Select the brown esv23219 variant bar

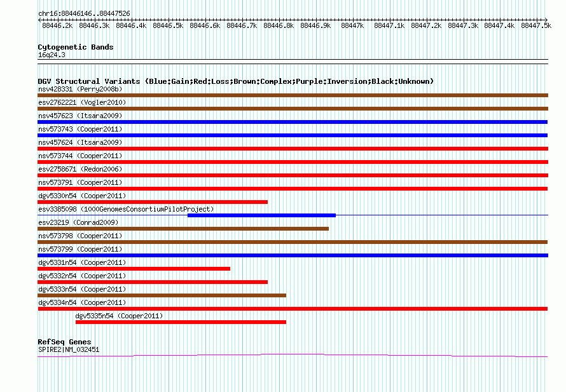tap(183, 229)
